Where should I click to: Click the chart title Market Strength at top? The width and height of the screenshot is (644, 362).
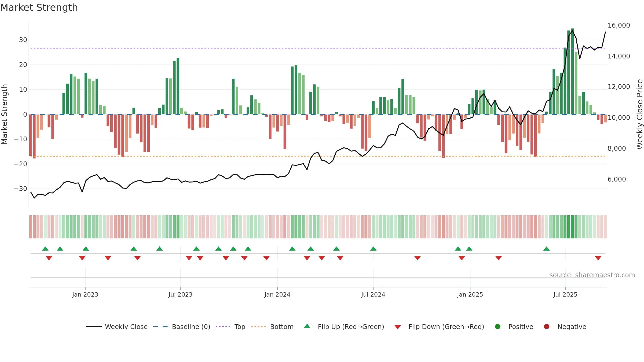[x=39, y=8]
